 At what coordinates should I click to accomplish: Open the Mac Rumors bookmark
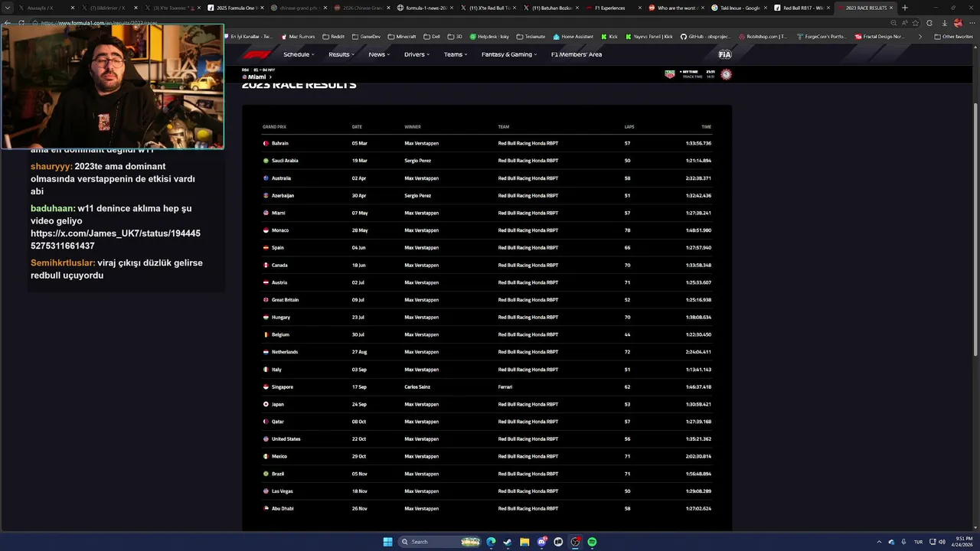[x=298, y=37]
